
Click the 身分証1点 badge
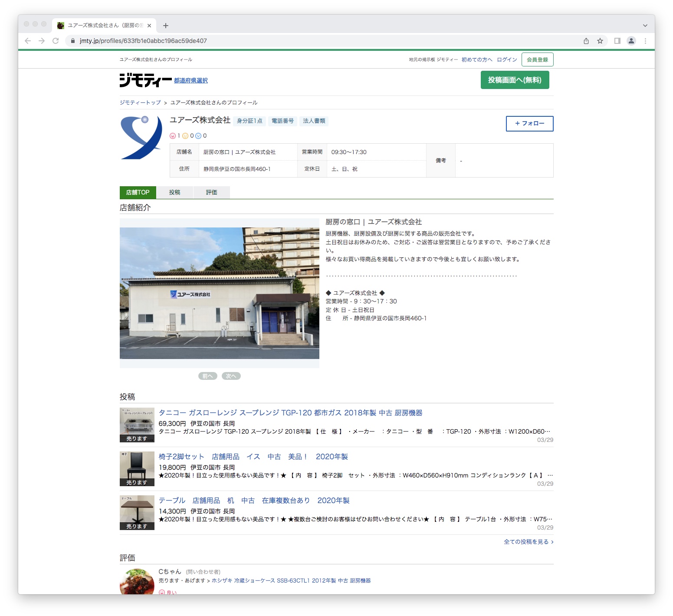click(x=250, y=121)
